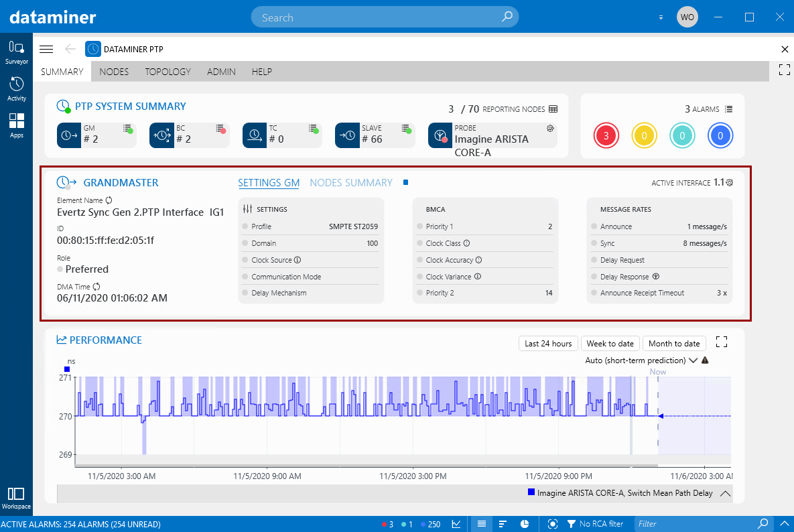The image size is (794, 532).
Task: Switch alarm console to pie chart view
Action: (525, 524)
